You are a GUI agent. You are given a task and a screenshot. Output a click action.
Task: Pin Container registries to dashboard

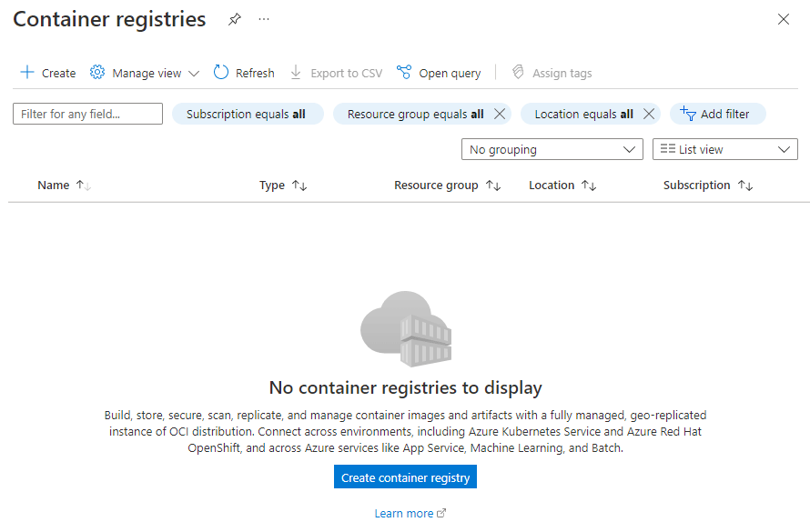pyautogui.click(x=235, y=20)
